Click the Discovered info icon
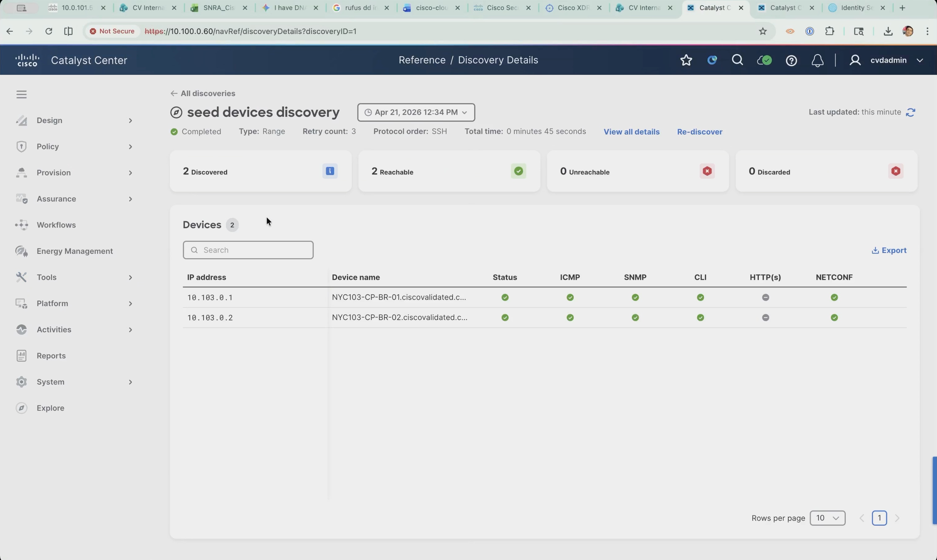 [x=330, y=171]
